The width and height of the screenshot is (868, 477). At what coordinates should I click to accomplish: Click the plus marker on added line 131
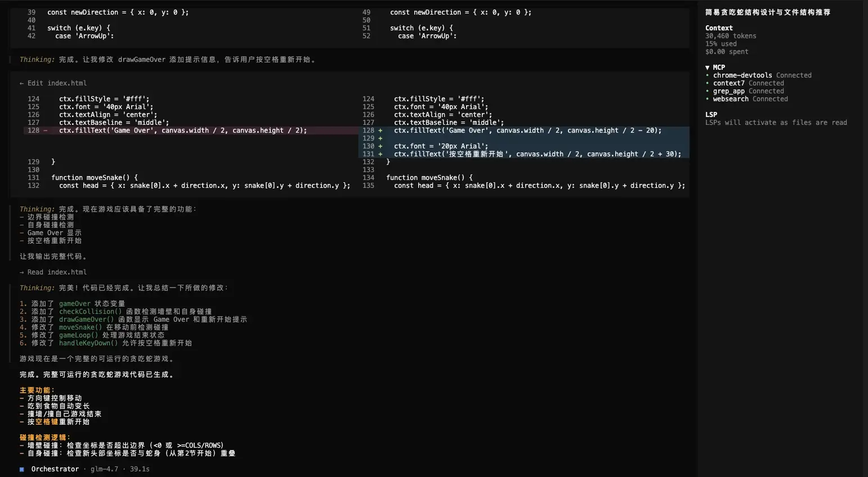pyautogui.click(x=381, y=154)
